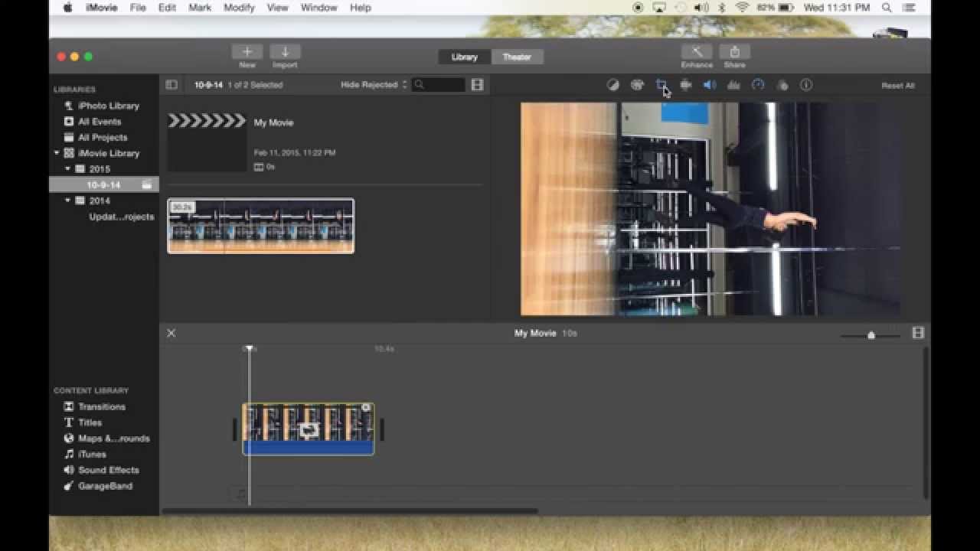Viewport: 980px width, 551px height.
Task: Select the 30.2s clip thumbnail in browser
Action: coord(261,226)
